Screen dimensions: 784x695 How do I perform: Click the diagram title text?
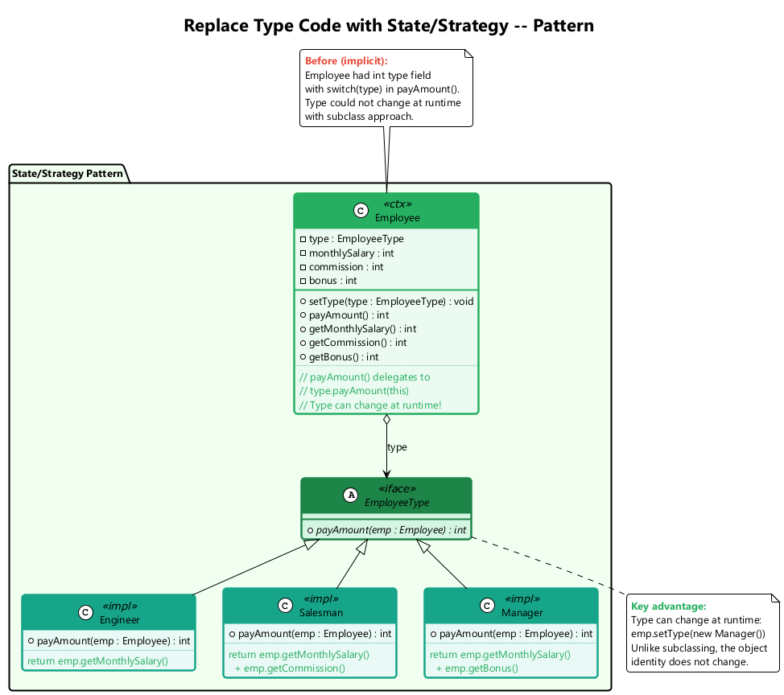point(389,26)
